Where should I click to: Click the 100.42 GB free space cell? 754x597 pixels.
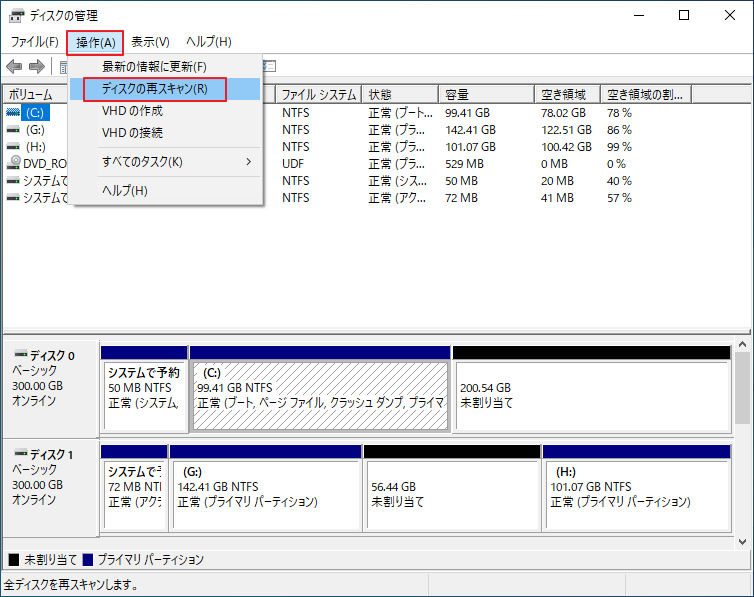point(566,147)
